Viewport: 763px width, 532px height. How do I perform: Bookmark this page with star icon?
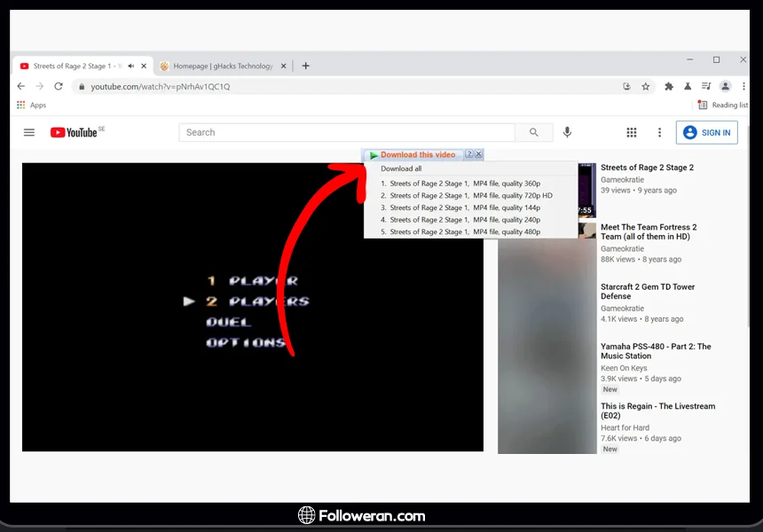click(646, 86)
